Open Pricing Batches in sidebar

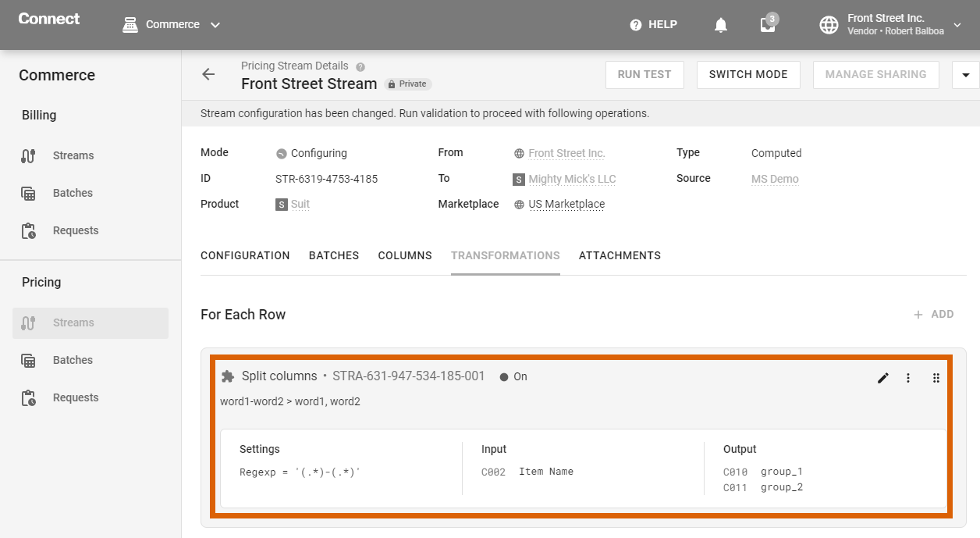(91, 360)
